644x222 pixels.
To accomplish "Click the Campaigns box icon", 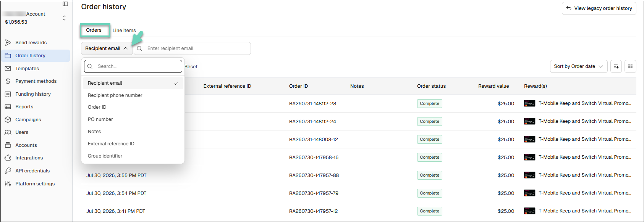I will 8,120.
